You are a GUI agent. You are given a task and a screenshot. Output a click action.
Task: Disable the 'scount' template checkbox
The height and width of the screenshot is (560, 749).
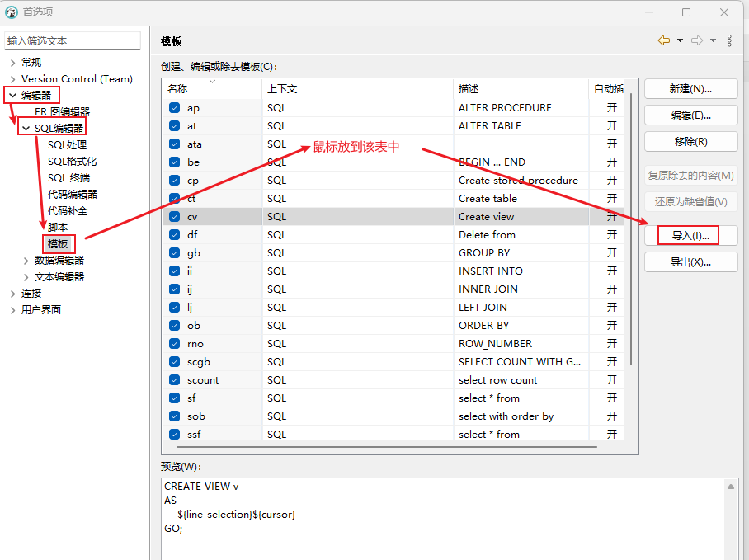click(174, 380)
